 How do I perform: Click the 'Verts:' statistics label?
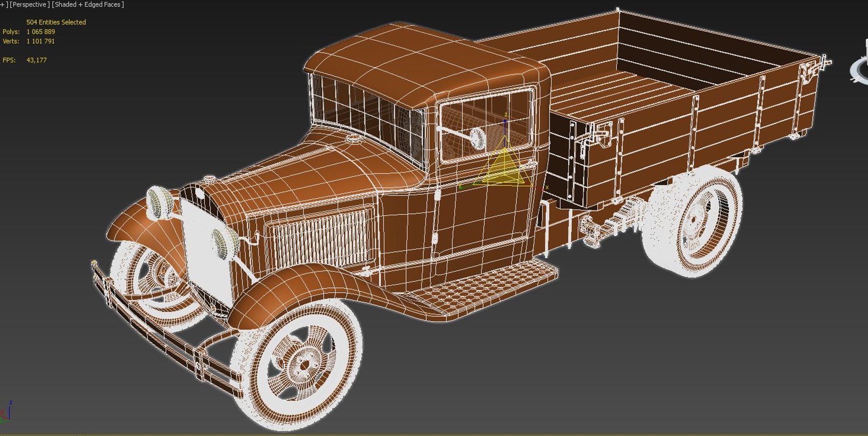click(11, 41)
